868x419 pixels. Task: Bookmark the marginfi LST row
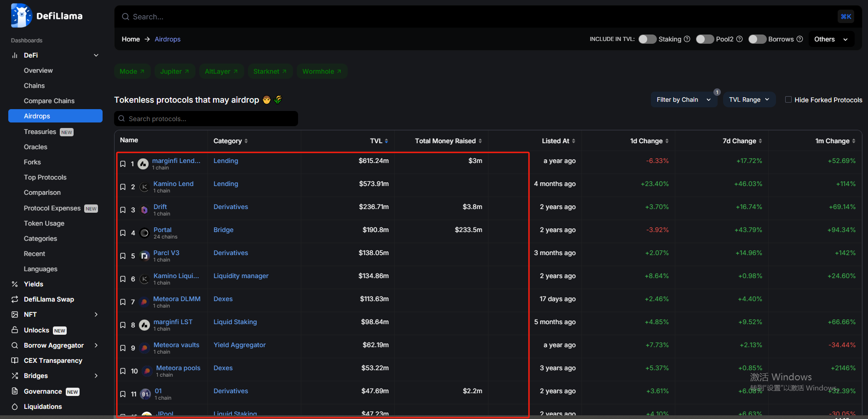123,325
